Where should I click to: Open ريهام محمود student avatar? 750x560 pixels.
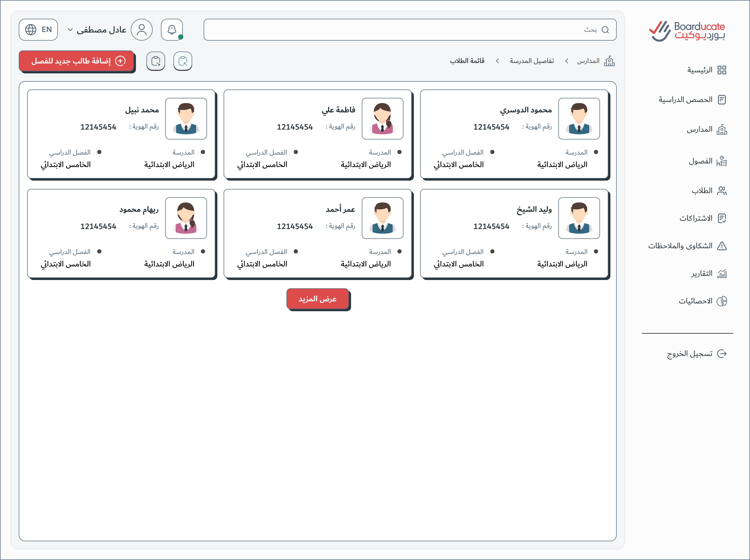coord(186,218)
